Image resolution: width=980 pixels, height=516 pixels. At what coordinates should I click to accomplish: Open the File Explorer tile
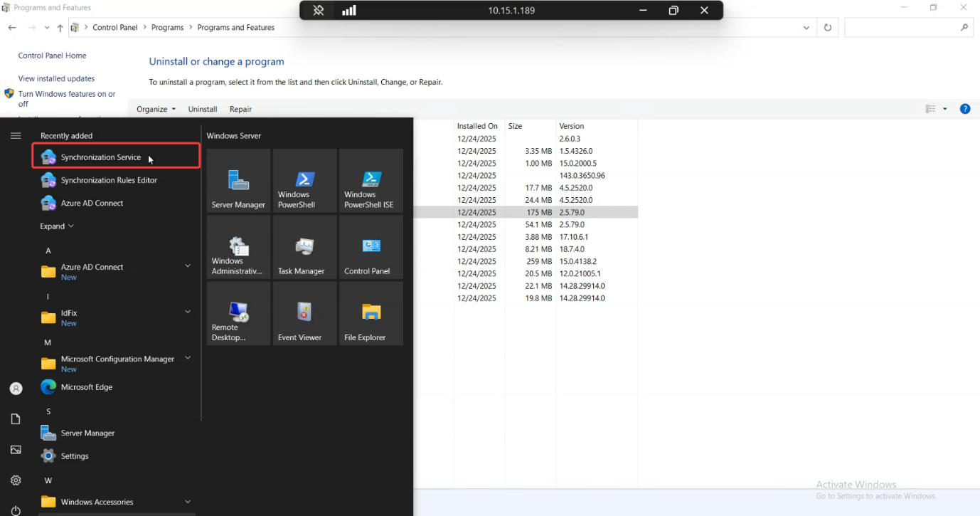[x=371, y=314]
